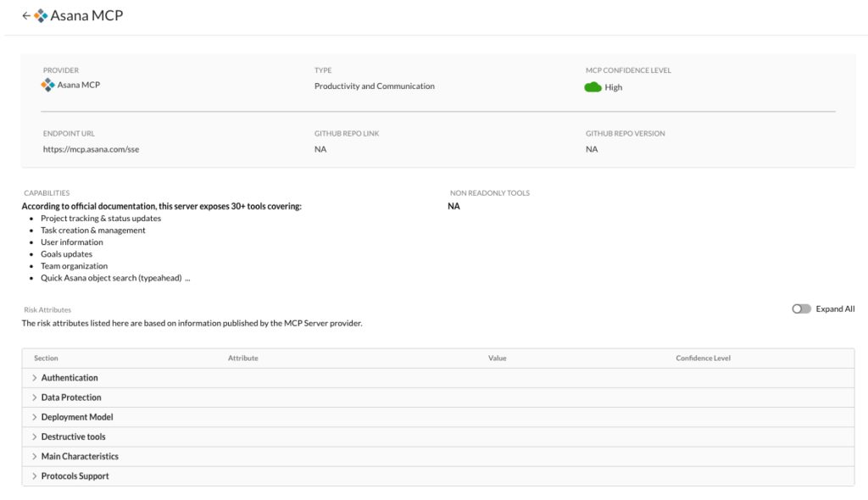
Task: Click the Protocols Support row label
Action: pos(75,476)
